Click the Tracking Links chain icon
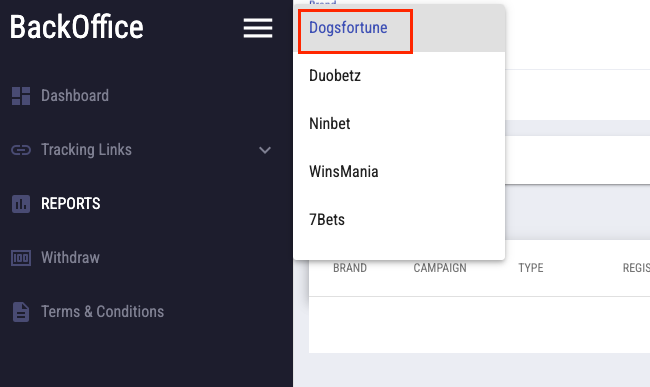 coord(21,150)
